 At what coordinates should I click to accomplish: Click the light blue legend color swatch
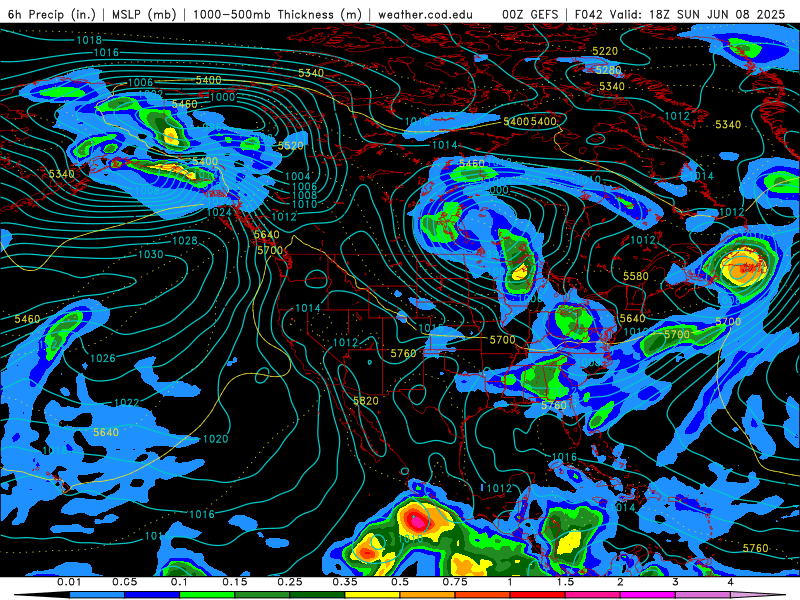coord(97,595)
